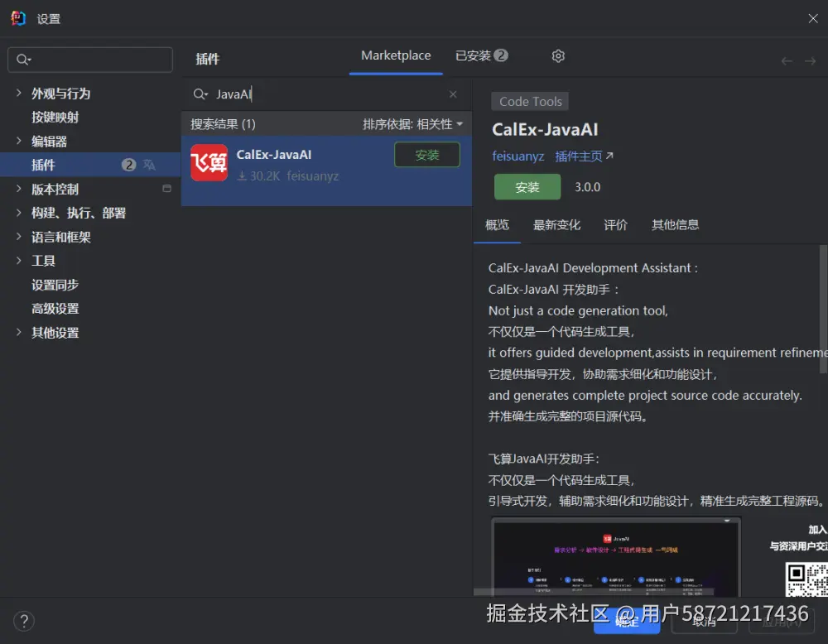Open the 最新变化 tab
The width and height of the screenshot is (828, 644).
coord(556,225)
